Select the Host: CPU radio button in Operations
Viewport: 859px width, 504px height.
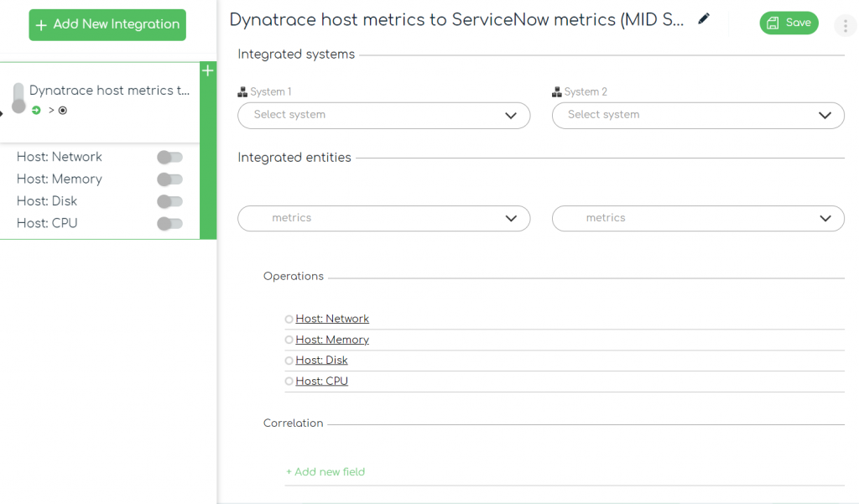click(x=289, y=380)
